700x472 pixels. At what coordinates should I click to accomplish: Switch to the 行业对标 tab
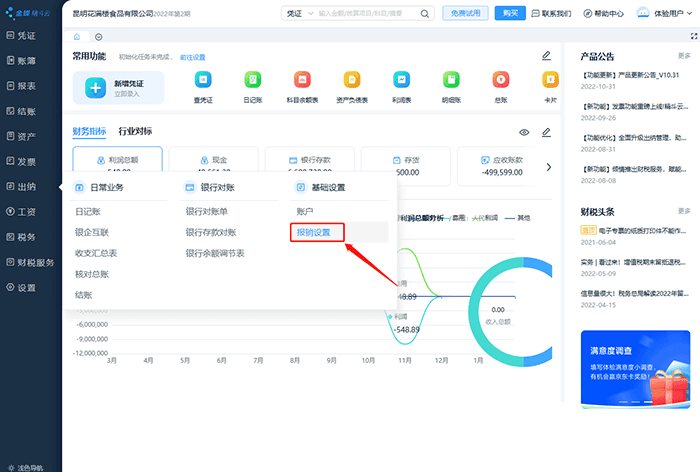(x=135, y=131)
